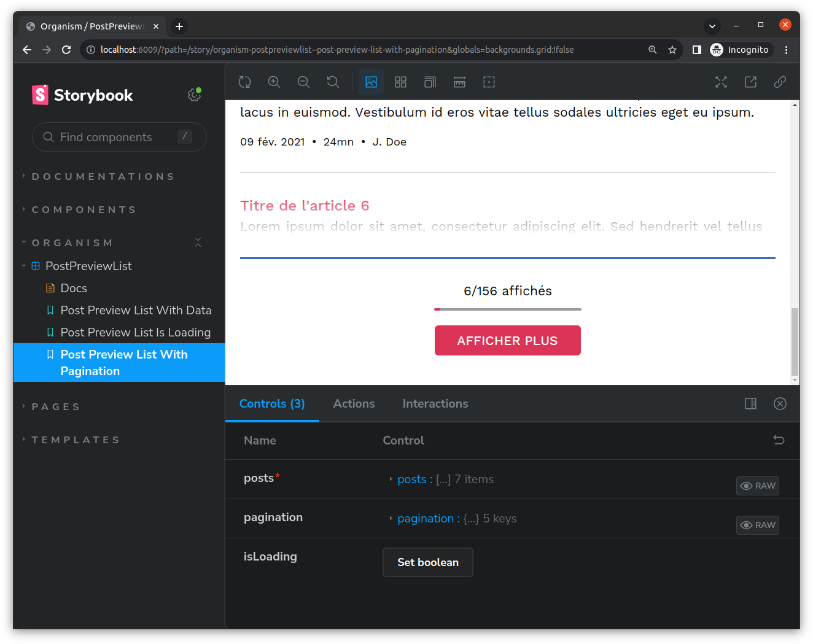The image size is (813, 644).
Task: Zoom out on the story canvas
Action: (303, 82)
